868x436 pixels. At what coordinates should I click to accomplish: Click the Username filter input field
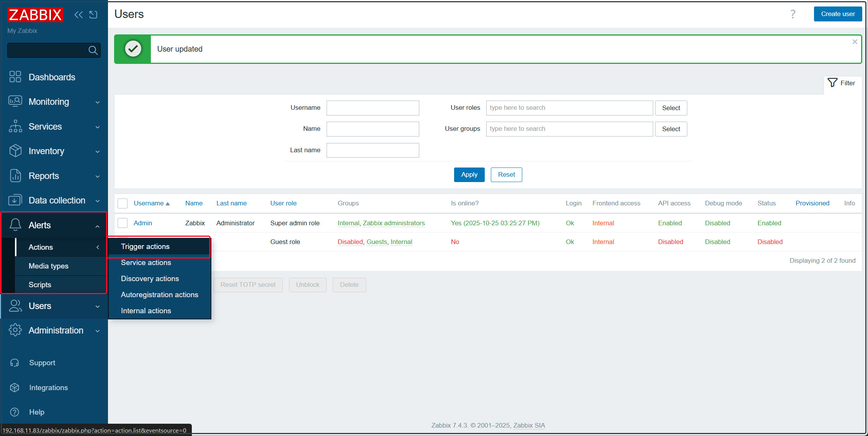coord(373,108)
